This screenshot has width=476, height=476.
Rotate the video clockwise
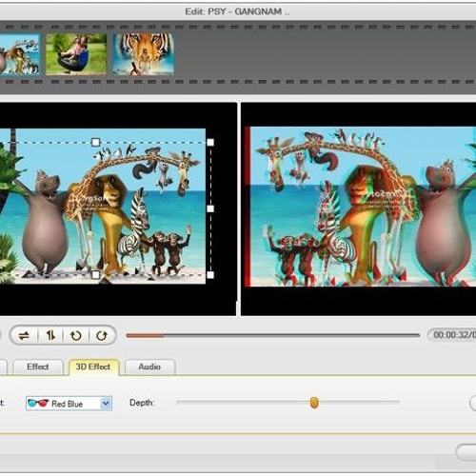pyautogui.click(x=102, y=335)
